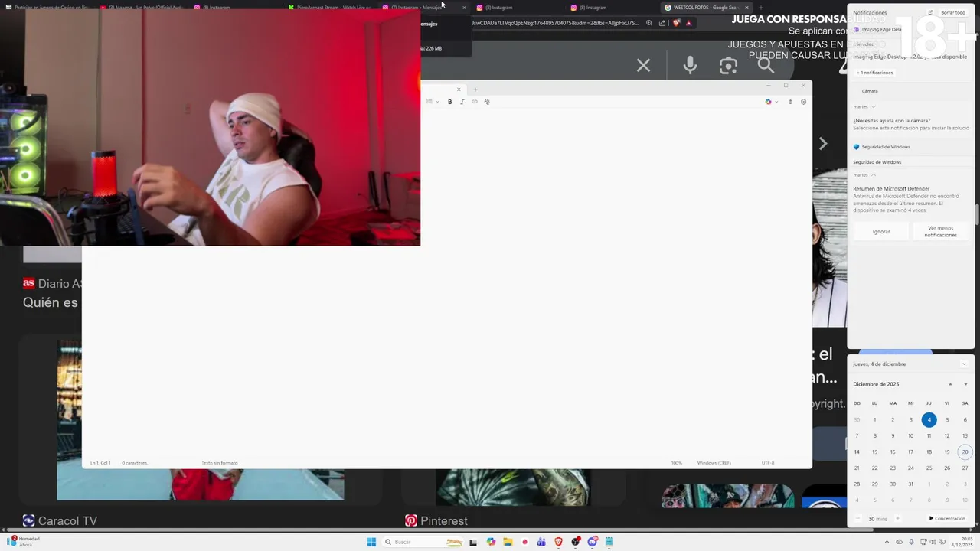Go to next month in calendar
Image resolution: width=980 pixels, height=551 pixels.
click(965, 384)
